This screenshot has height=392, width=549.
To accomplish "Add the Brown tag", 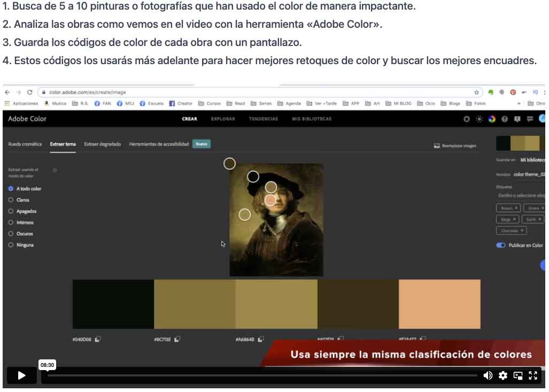I will pos(508,208).
